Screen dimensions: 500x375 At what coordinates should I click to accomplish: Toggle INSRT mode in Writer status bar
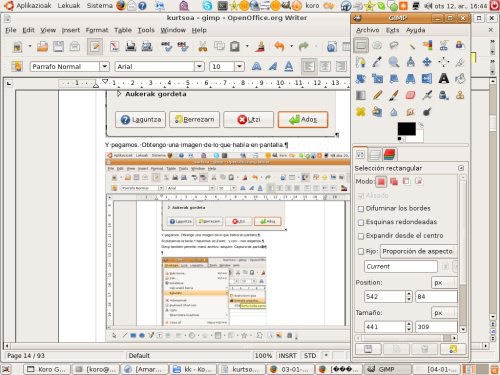[x=287, y=356]
